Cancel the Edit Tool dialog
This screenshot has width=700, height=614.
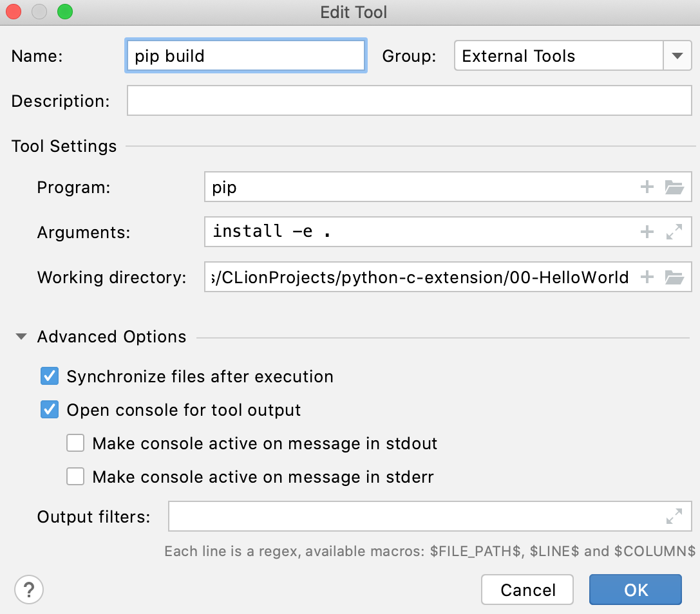coord(527,589)
